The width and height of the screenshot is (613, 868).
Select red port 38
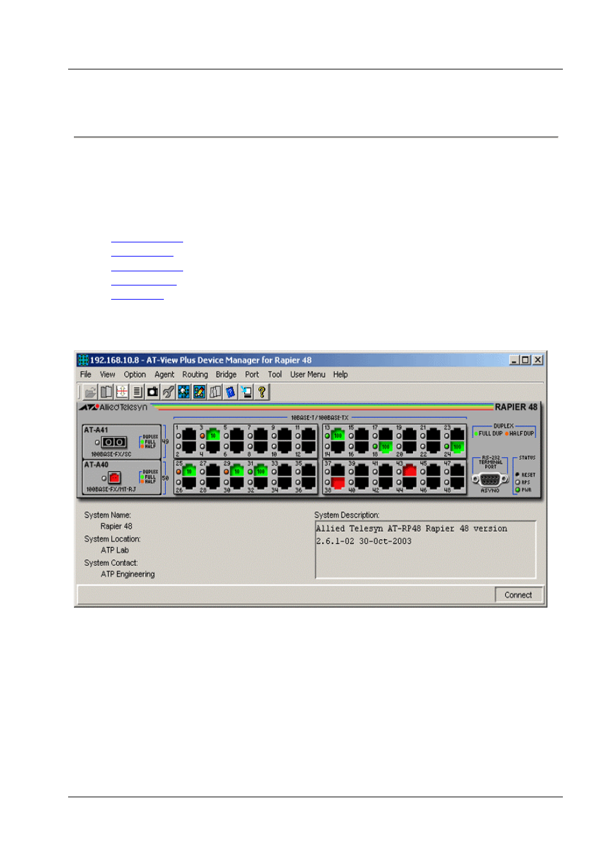tap(338, 482)
